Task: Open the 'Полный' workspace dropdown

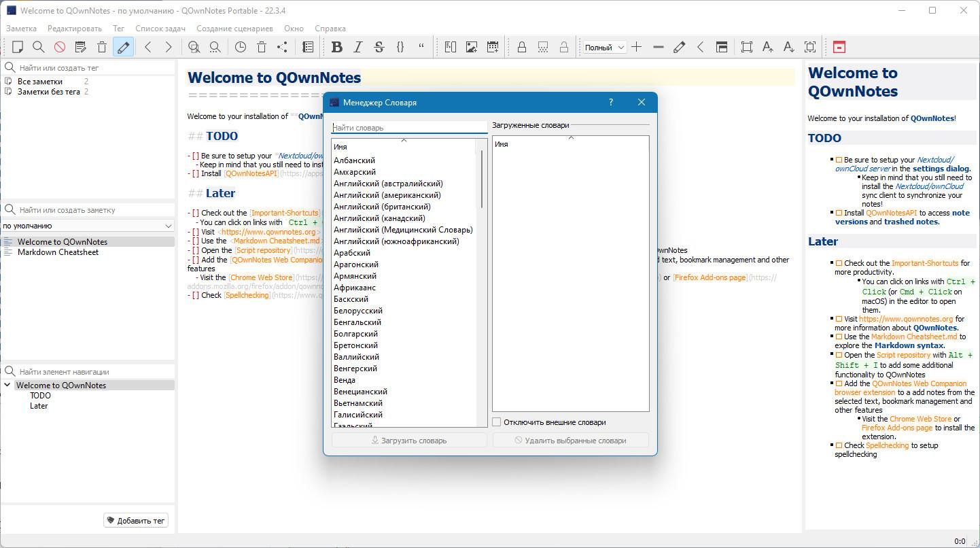Action: (604, 48)
